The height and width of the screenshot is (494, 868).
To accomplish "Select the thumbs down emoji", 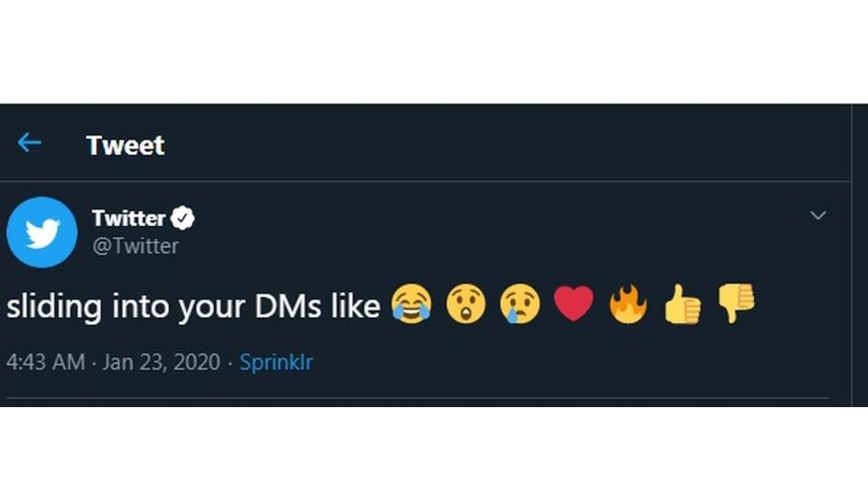I will (x=736, y=303).
